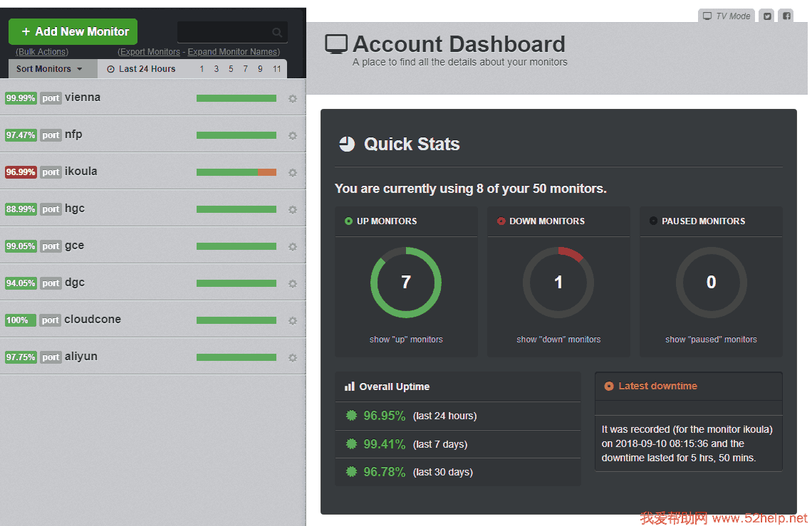The height and width of the screenshot is (526, 812).
Task: Expand the Sort Monitors dropdown
Action: [49, 69]
